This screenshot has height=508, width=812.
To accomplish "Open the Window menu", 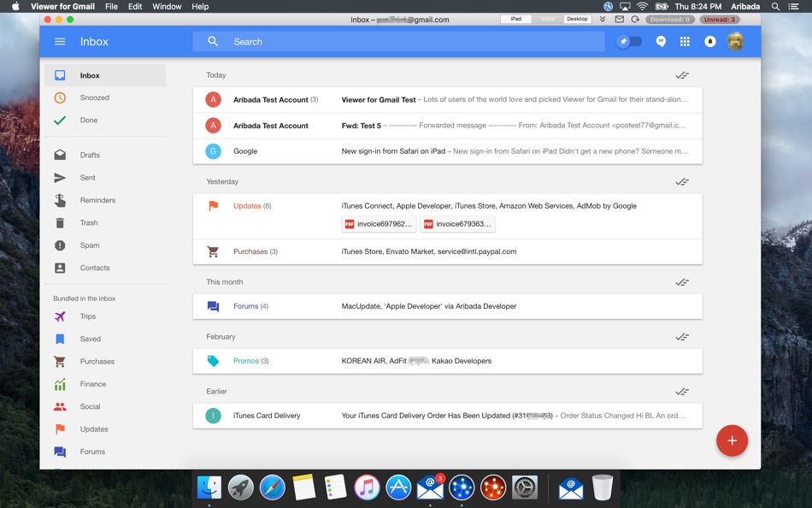I will pyautogui.click(x=167, y=6).
